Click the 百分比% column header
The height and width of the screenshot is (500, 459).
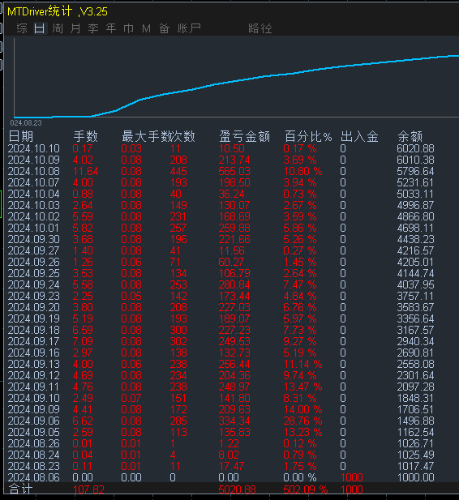pos(308,137)
